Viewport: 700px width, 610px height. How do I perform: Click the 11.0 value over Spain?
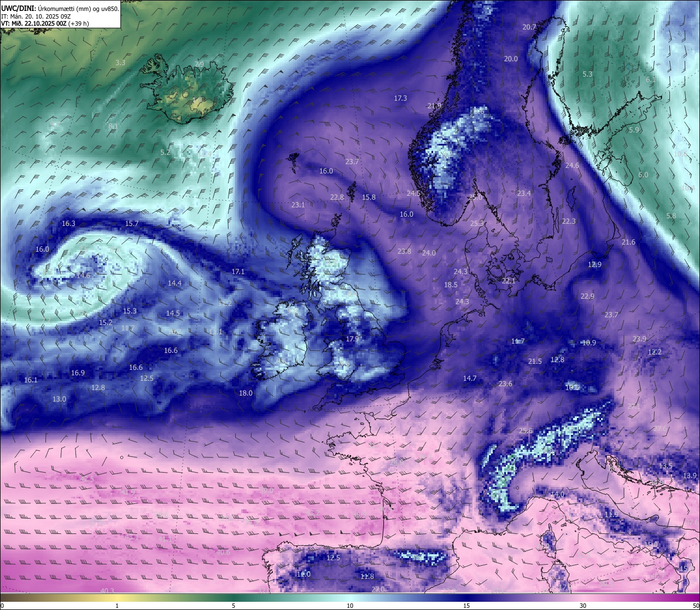304,574
